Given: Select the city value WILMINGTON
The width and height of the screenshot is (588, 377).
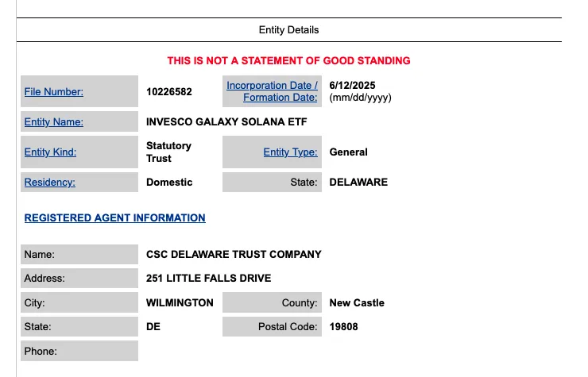Looking at the screenshot, I should click(180, 303).
